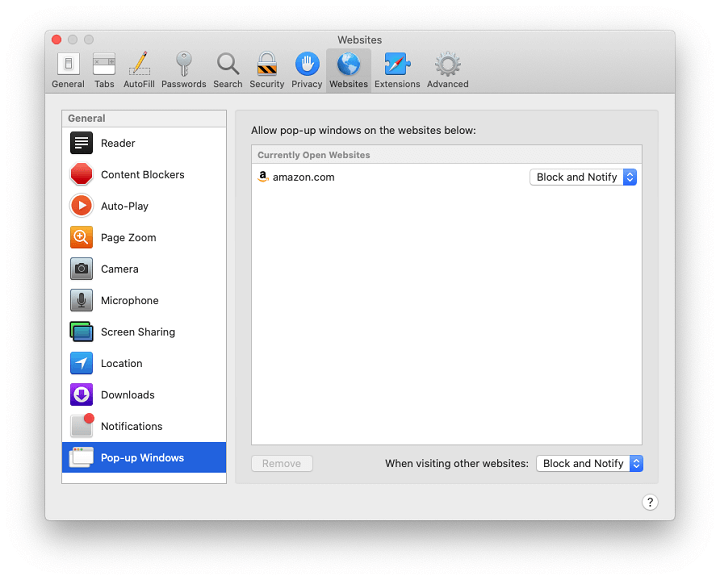Open the Passwords key icon
Screen dimensions: 720x580
183,69
